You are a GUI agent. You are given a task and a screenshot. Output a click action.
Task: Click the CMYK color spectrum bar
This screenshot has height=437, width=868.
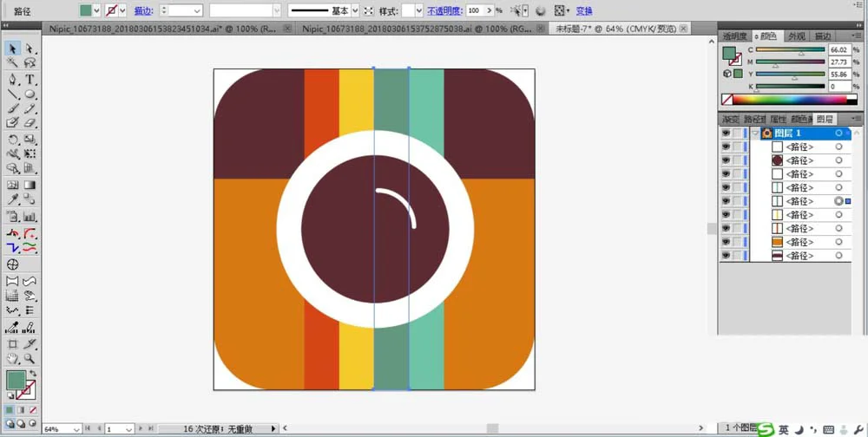click(x=790, y=100)
